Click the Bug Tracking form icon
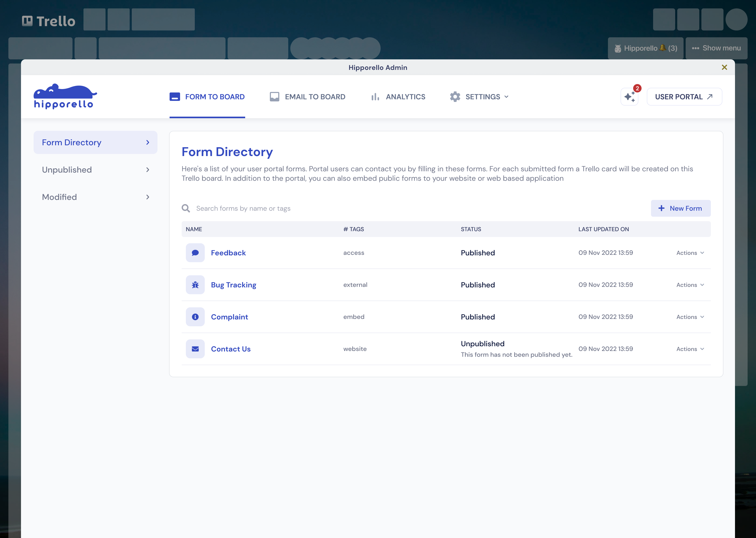 (x=195, y=285)
